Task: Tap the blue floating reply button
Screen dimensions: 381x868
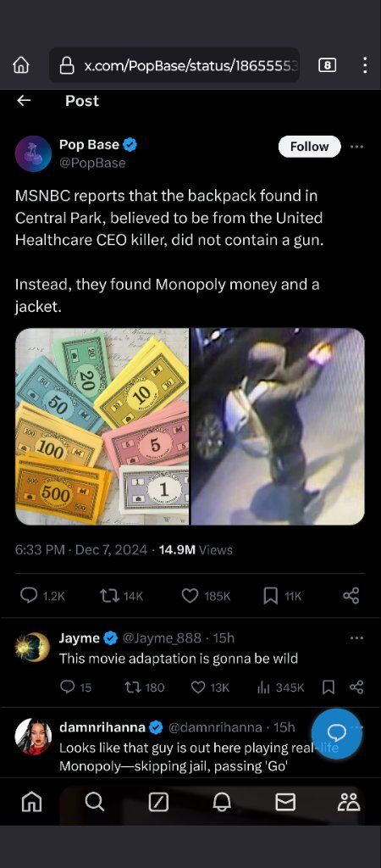Action: pos(336,733)
